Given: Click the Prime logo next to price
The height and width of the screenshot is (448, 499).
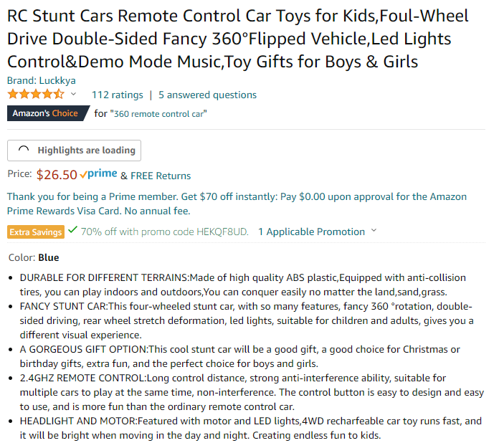Looking at the screenshot, I should [x=98, y=174].
